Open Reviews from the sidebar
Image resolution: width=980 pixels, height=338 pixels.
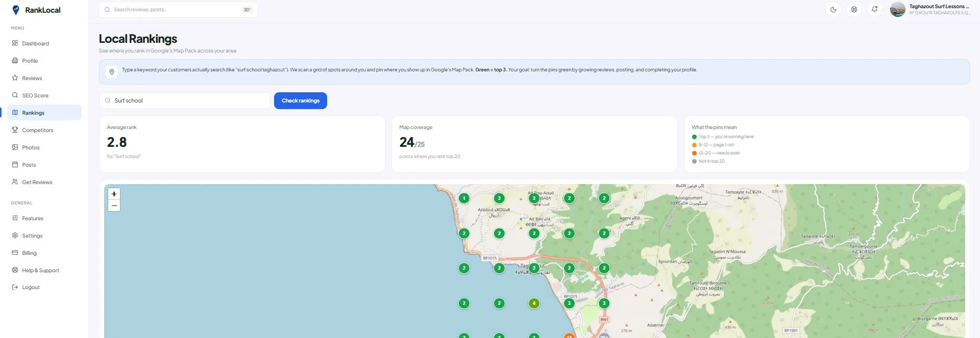44,78
